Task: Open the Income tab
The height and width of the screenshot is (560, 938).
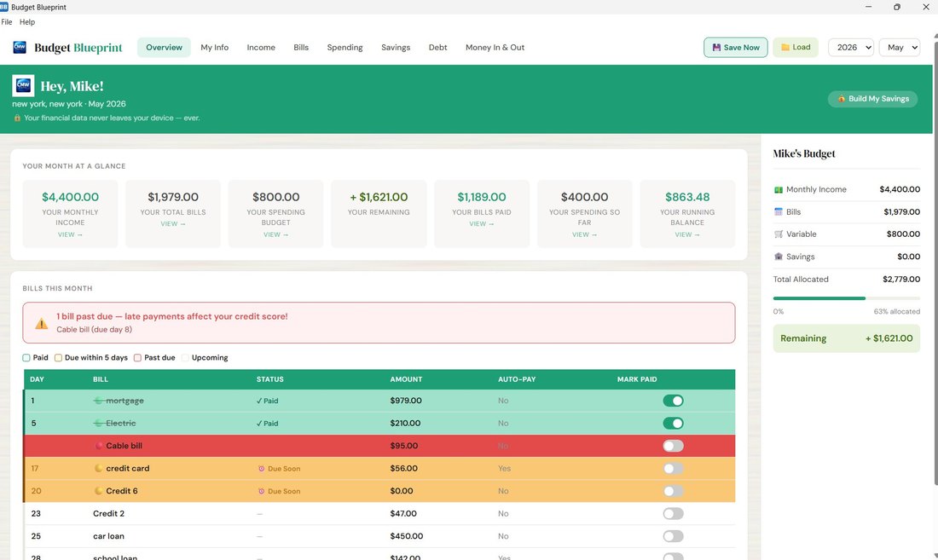Action: point(261,47)
